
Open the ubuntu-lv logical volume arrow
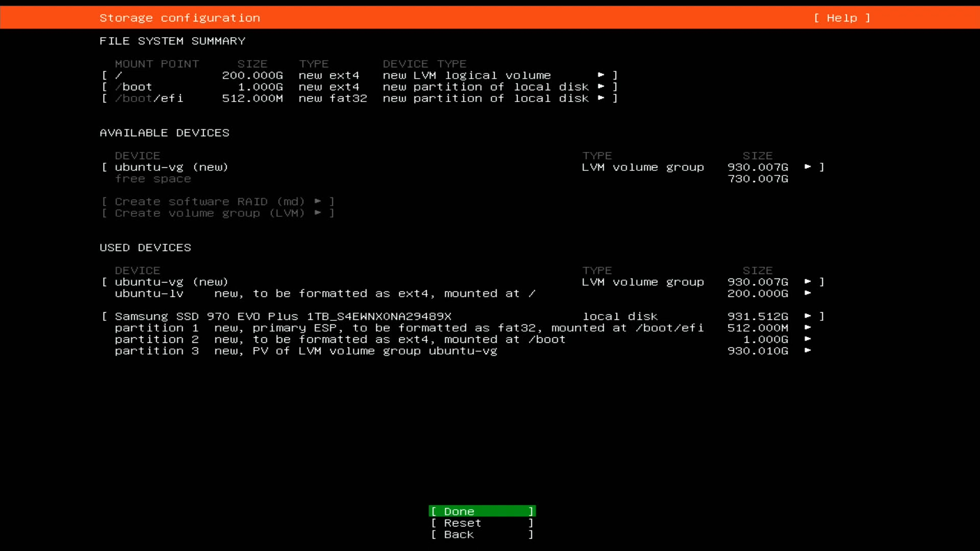click(807, 293)
